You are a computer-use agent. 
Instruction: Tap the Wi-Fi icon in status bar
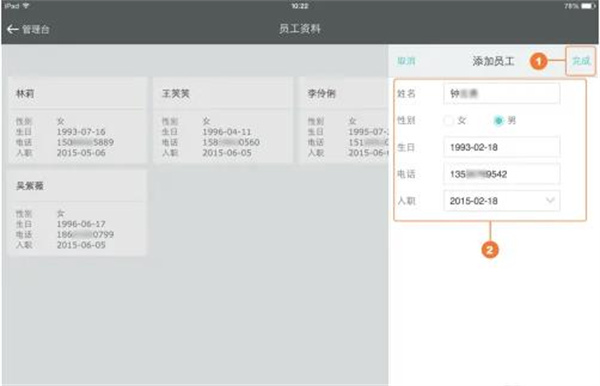pos(26,6)
